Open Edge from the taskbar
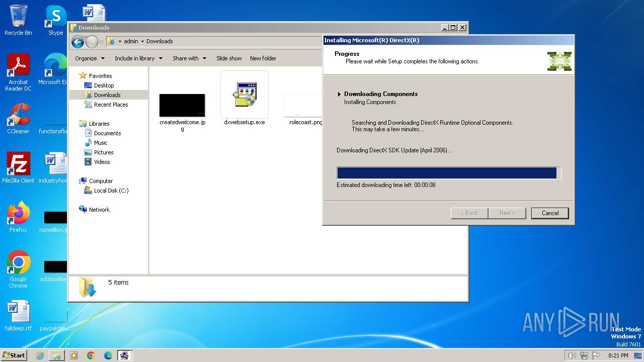Screen dimensions: 644x362 click(108, 355)
